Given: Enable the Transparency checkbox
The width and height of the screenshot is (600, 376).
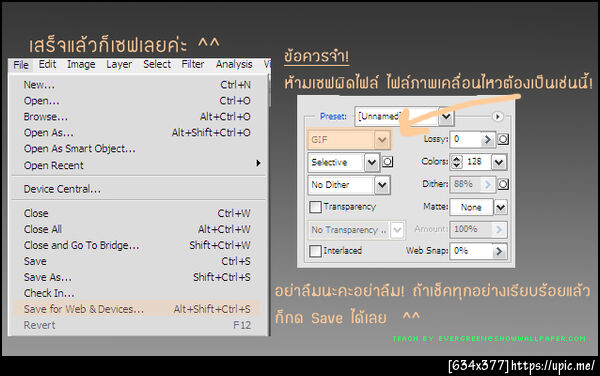Looking at the screenshot, I should pyautogui.click(x=315, y=207).
